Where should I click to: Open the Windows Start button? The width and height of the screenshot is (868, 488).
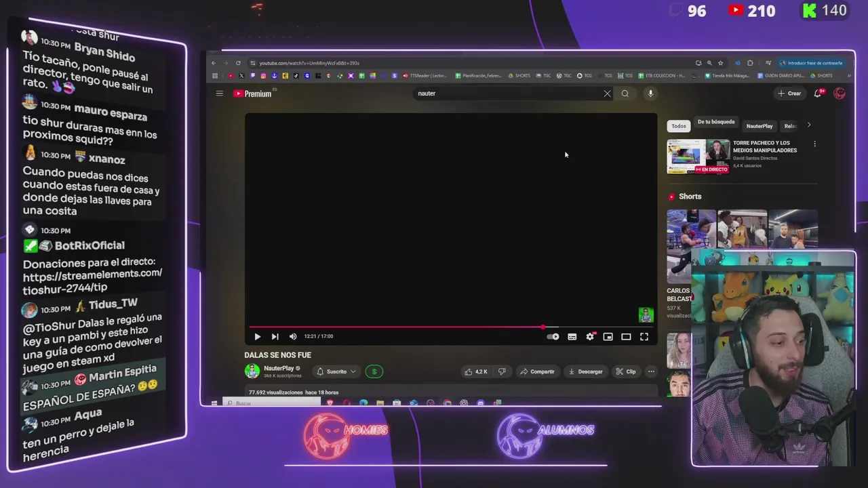click(x=214, y=403)
